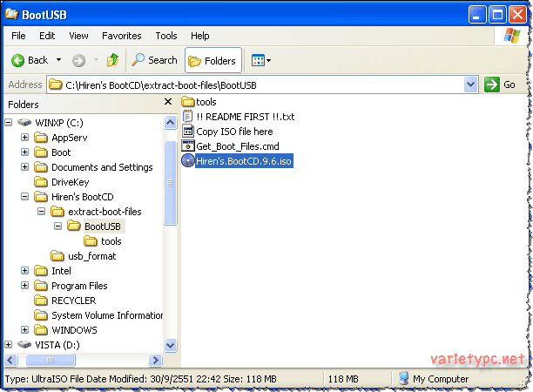Click the green Back arrow icon
The image size is (533, 392).
click(17, 60)
